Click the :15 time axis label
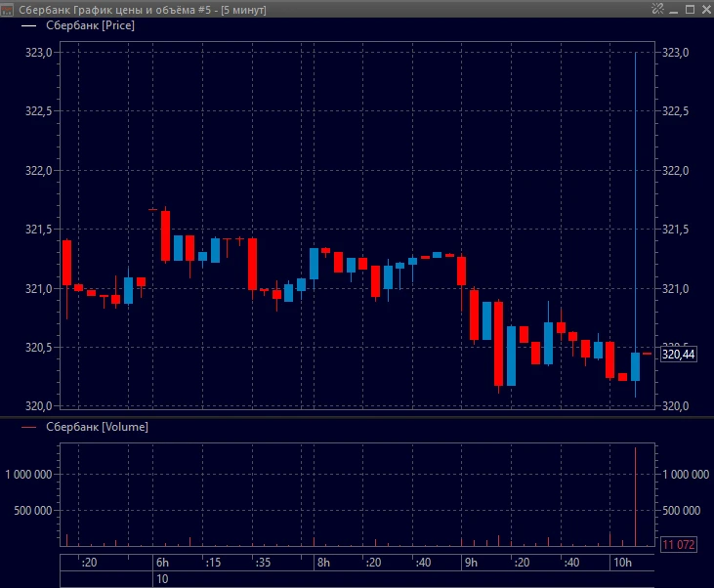 (213, 563)
